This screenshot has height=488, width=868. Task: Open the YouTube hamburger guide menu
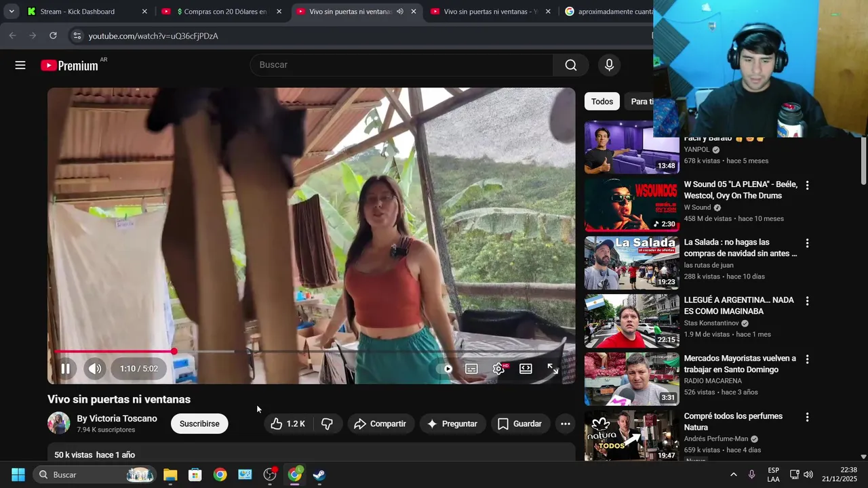tap(20, 65)
